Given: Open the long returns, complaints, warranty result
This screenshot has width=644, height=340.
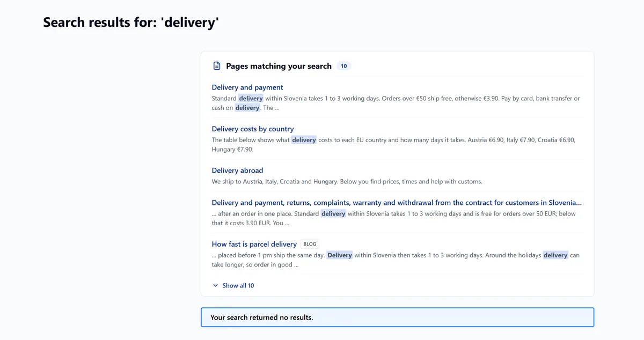Looking at the screenshot, I should coord(397,203).
